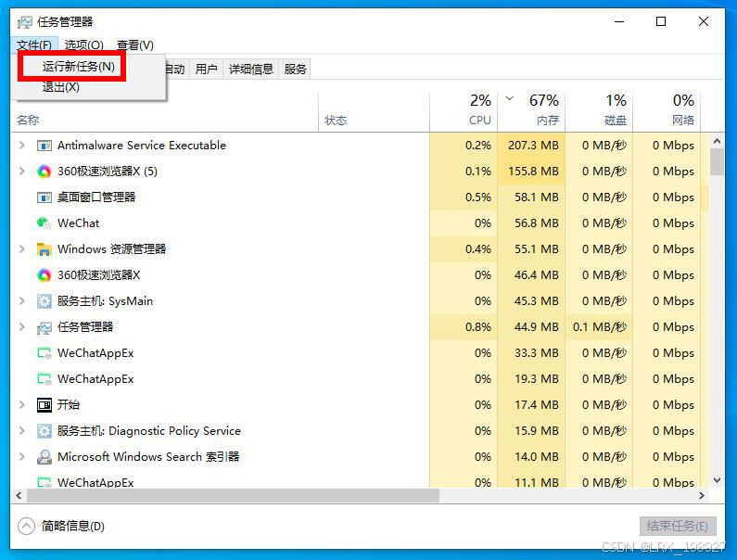Screen dimensions: 737x560
Task: Expand the 开始 process row
Action: tap(21, 405)
